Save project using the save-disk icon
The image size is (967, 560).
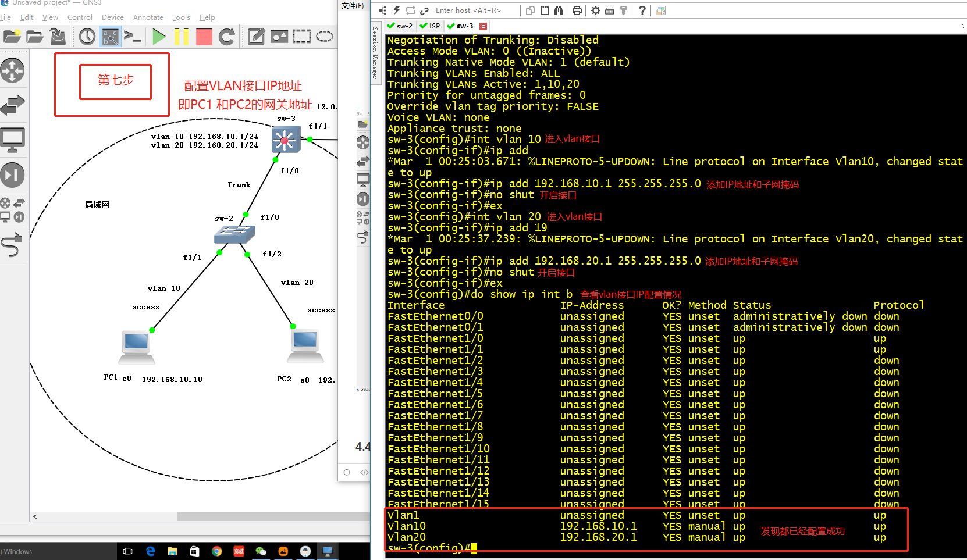click(x=57, y=37)
